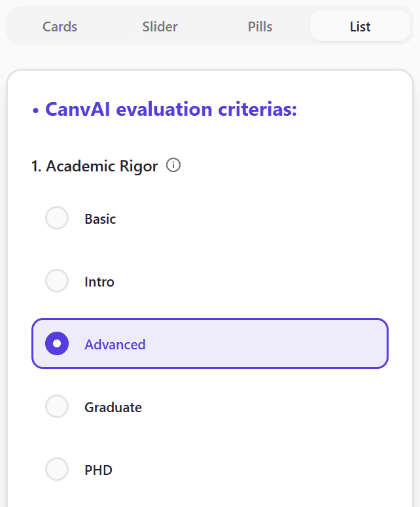
Task: Click the filled Advanced radio button circle
Action: pyautogui.click(x=57, y=344)
